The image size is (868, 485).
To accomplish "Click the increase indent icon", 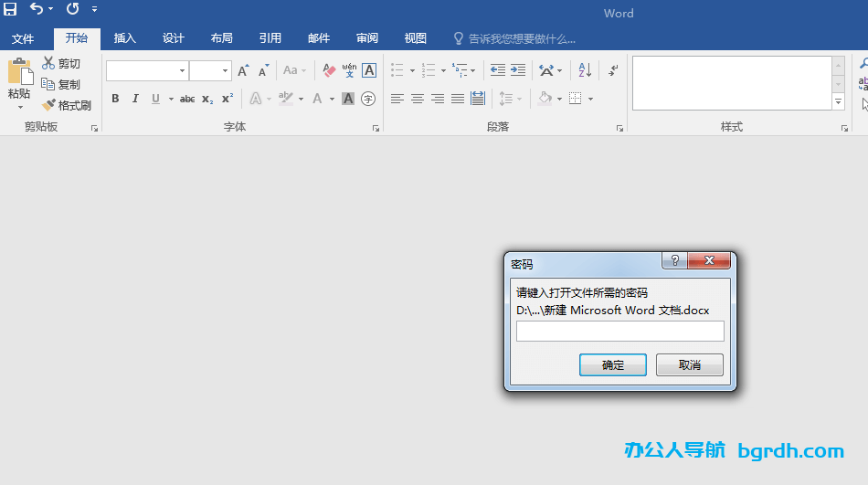I will 518,70.
